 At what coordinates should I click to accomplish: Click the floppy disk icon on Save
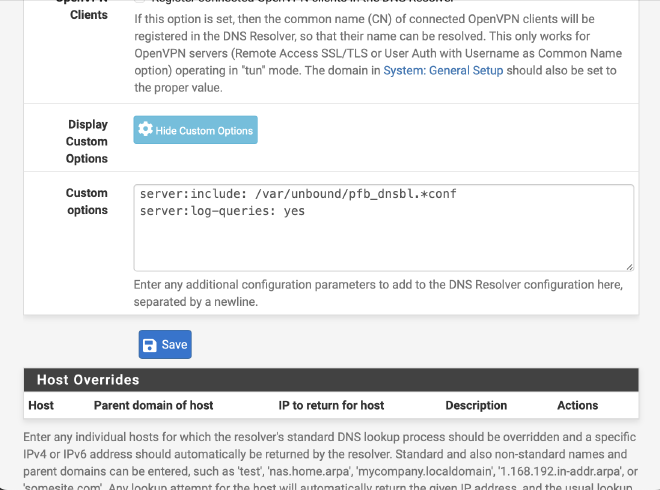coord(149,345)
